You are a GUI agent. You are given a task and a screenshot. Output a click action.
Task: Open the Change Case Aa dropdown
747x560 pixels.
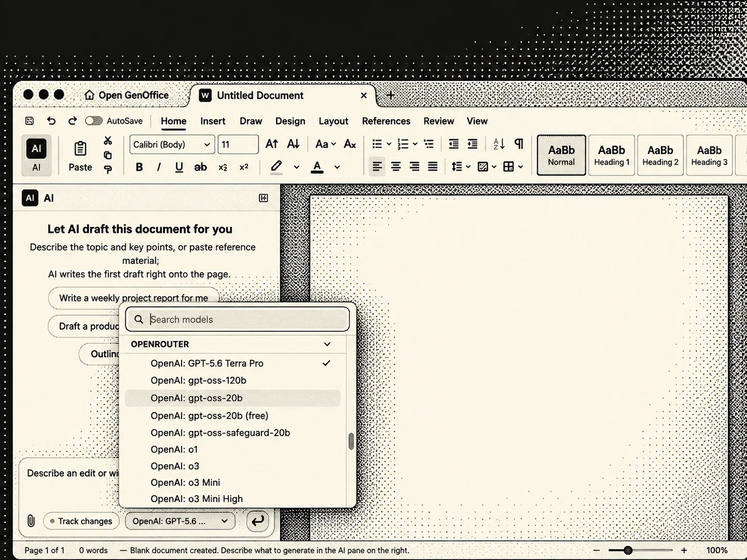[326, 144]
